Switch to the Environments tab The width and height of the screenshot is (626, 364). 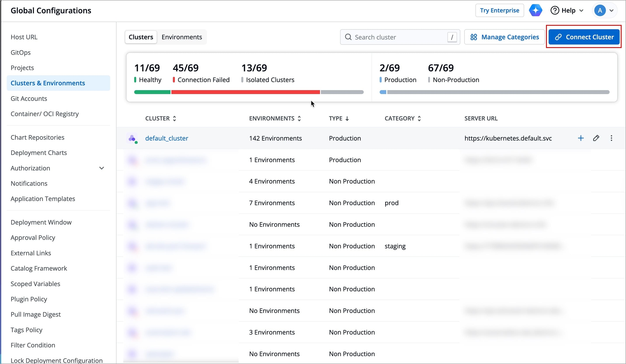point(181,37)
